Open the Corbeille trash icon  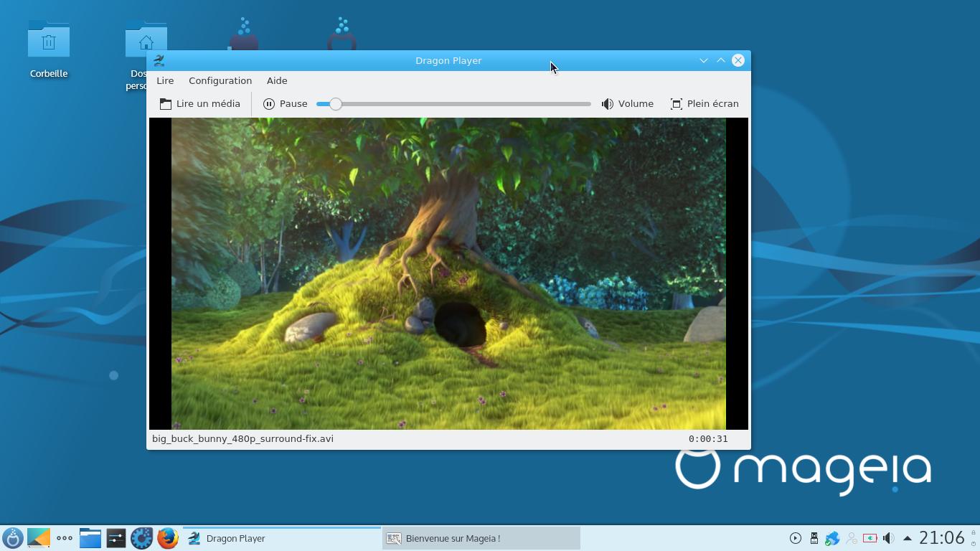click(x=49, y=50)
